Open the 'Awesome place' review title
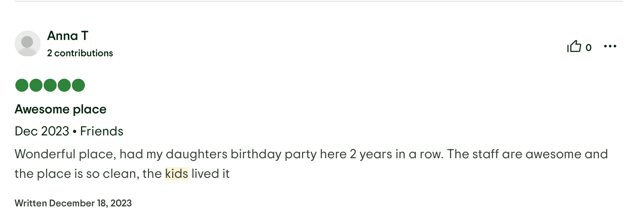 pyautogui.click(x=60, y=109)
